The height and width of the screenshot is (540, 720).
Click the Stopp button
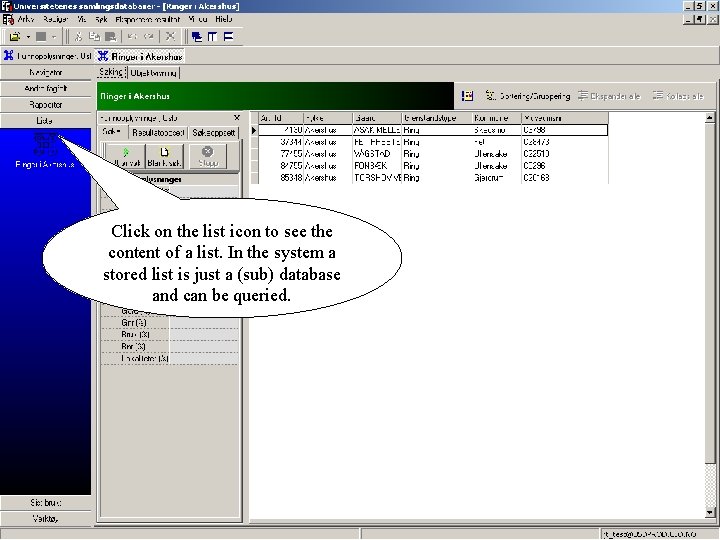[208, 156]
